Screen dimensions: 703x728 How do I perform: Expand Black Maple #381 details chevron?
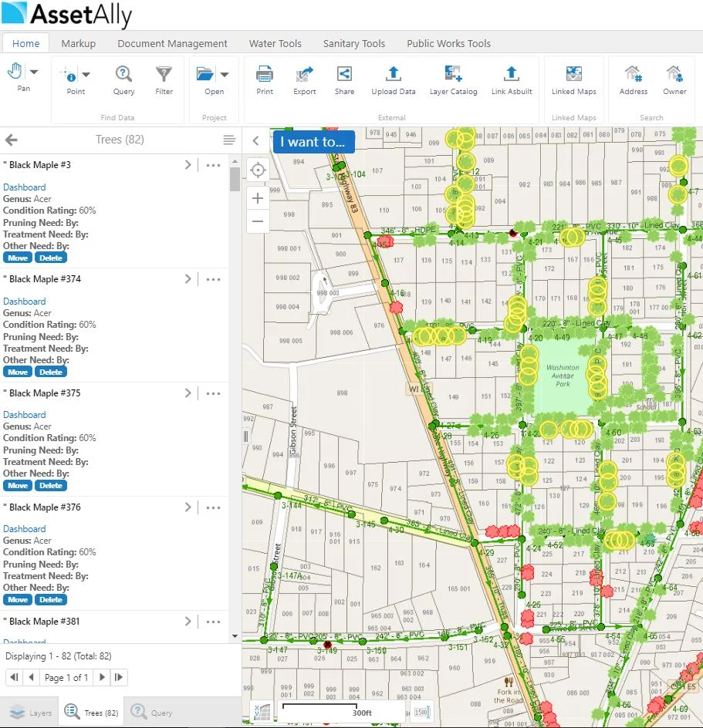point(188,622)
